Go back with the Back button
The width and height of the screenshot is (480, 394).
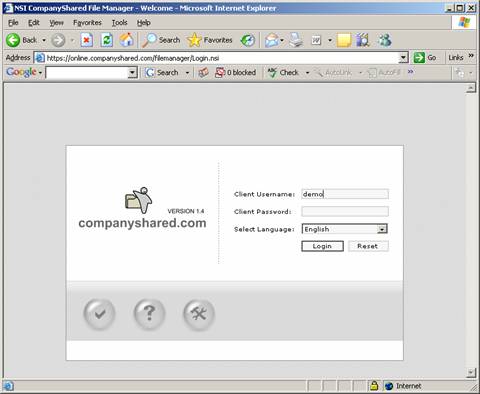coord(21,40)
